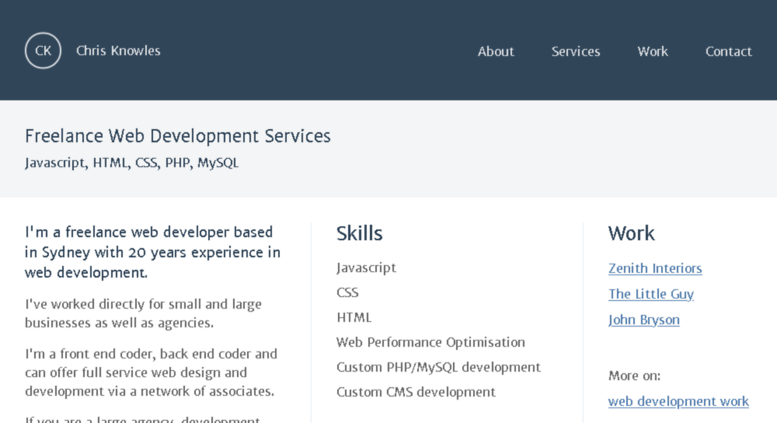777x423 pixels.
Task: Open the Chris Knowles site title
Action: pyautogui.click(x=118, y=51)
